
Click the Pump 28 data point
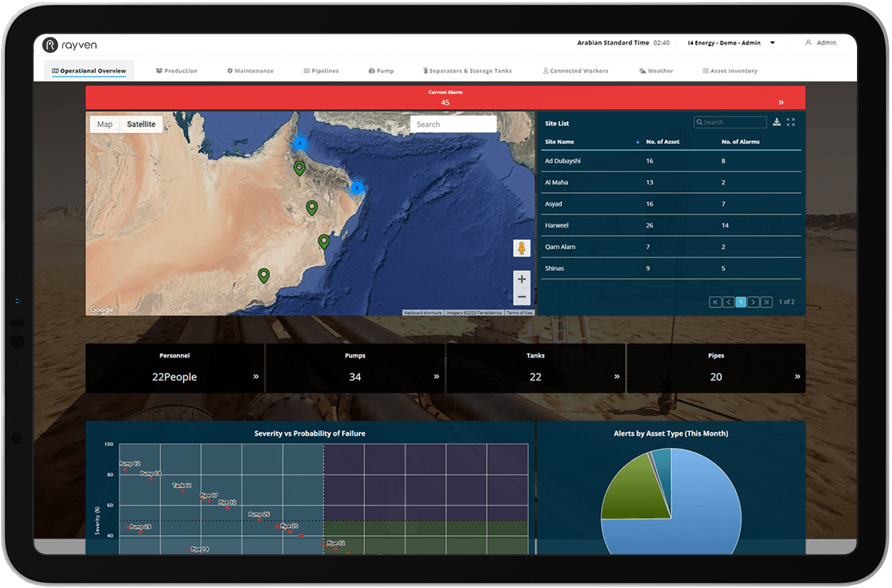tap(141, 532)
